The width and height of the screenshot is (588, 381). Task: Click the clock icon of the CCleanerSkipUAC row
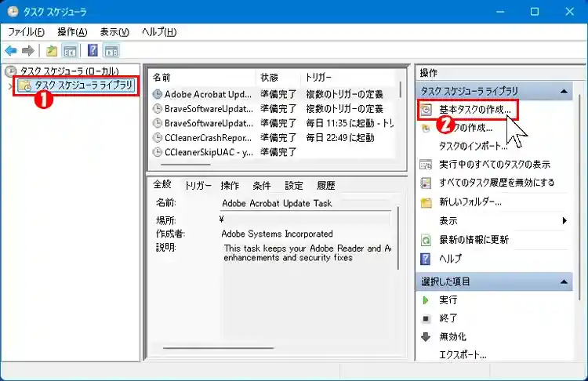coord(158,152)
